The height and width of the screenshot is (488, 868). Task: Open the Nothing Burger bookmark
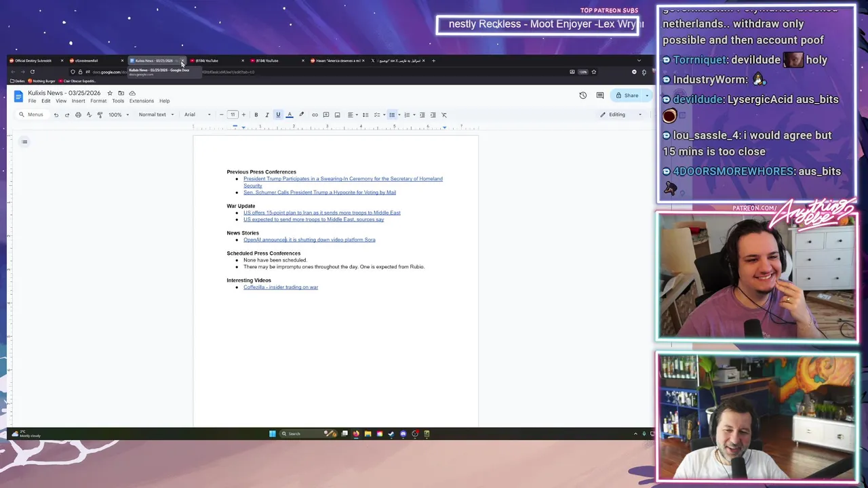[42, 81]
